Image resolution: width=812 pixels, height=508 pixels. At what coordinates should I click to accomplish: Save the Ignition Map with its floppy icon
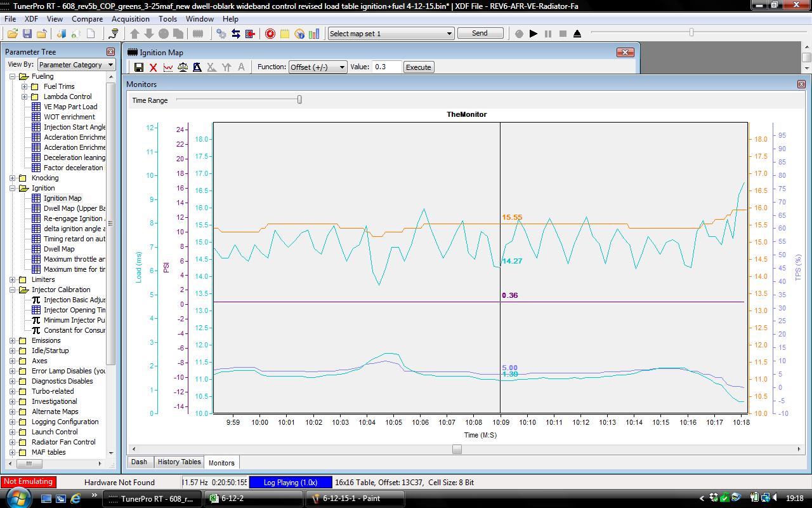point(139,67)
